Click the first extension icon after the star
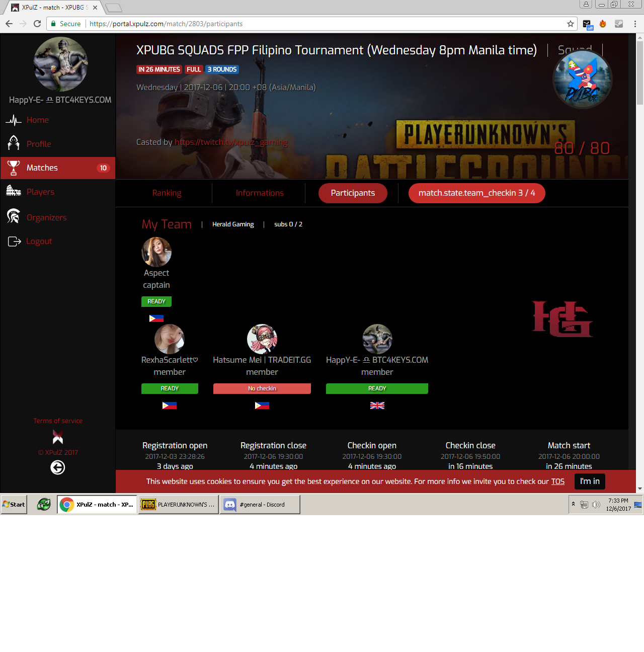The image size is (644, 652). click(587, 24)
